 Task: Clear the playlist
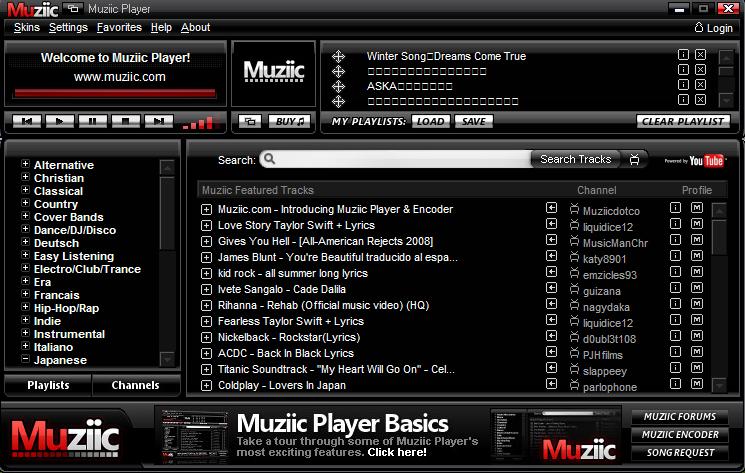pyautogui.click(x=683, y=122)
